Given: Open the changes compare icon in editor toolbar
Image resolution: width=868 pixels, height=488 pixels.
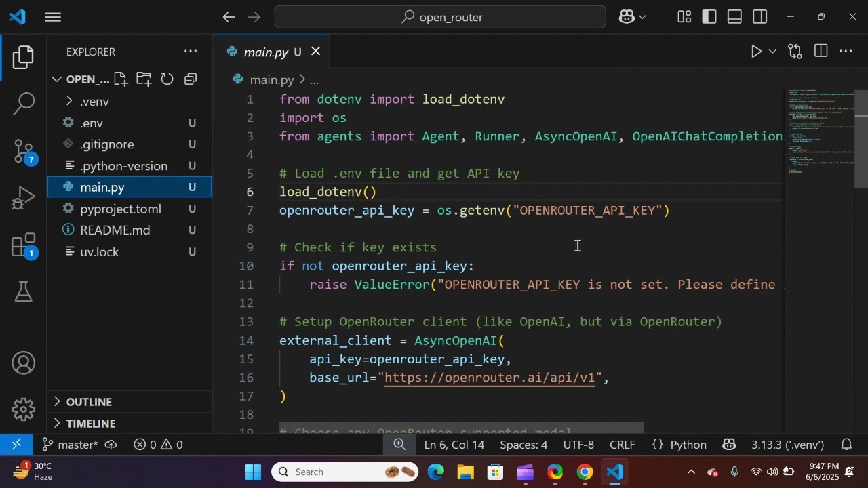Looking at the screenshot, I should coord(795,52).
